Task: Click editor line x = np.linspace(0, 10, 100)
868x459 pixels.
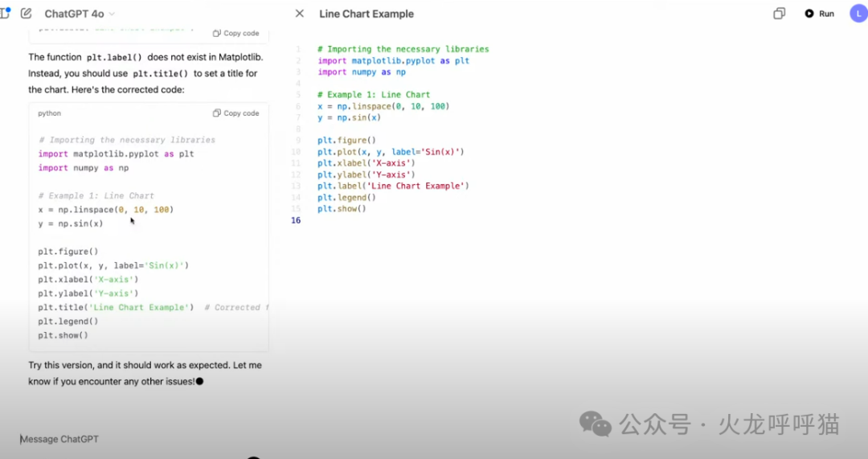Action: pos(383,106)
